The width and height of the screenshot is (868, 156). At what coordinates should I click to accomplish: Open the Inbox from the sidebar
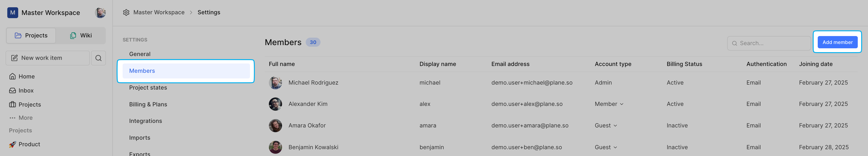tap(21, 90)
